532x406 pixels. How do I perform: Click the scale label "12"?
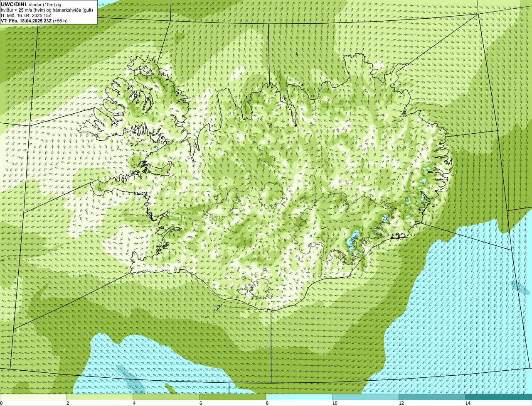click(401, 403)
